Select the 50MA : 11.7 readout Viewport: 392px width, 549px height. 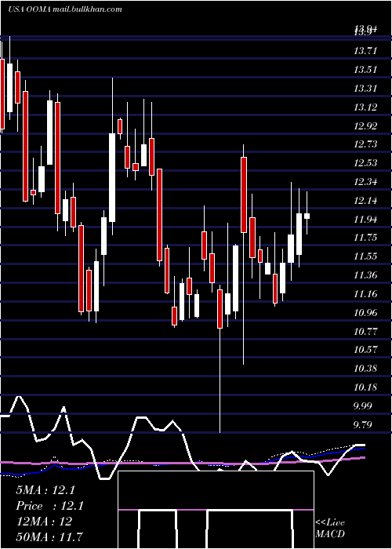pyautogui.click(x=49, y=536)
